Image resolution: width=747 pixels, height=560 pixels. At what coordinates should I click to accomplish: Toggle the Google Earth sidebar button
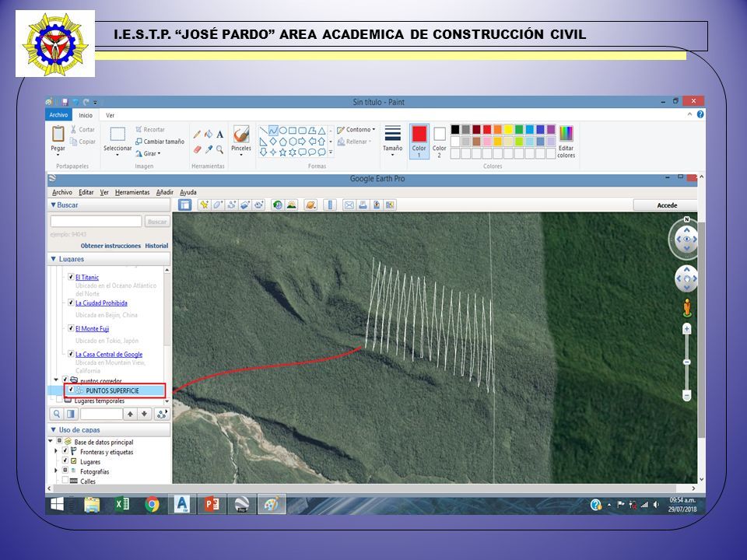(184, 205)
